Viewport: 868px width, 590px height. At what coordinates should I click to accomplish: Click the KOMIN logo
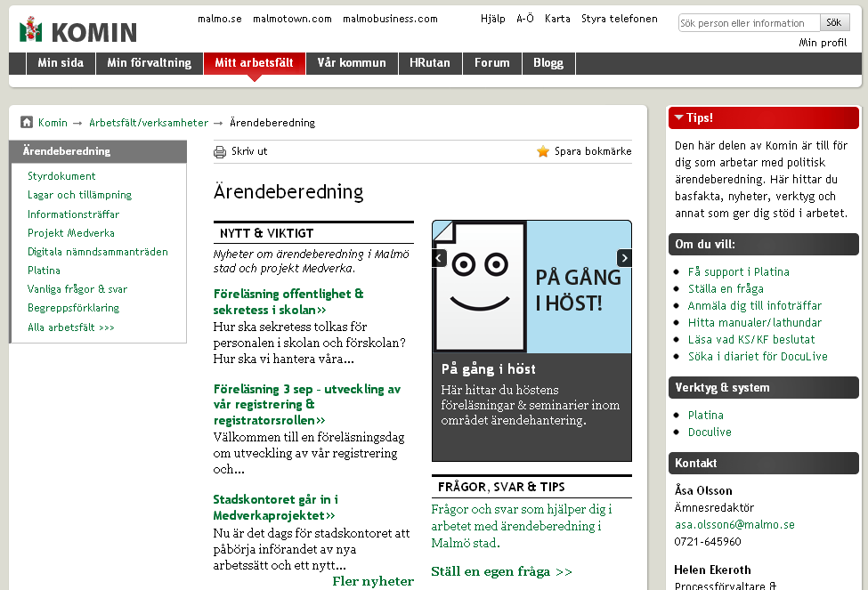77,31
